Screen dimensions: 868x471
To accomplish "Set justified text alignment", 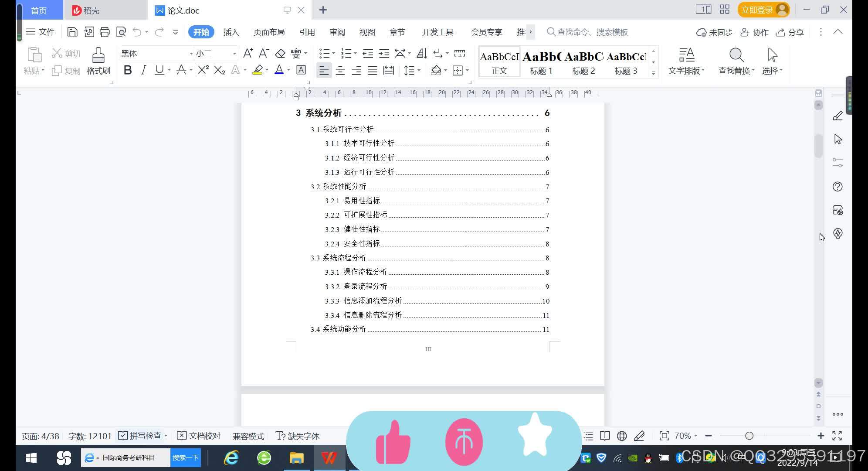I will (x=373, y=70).
